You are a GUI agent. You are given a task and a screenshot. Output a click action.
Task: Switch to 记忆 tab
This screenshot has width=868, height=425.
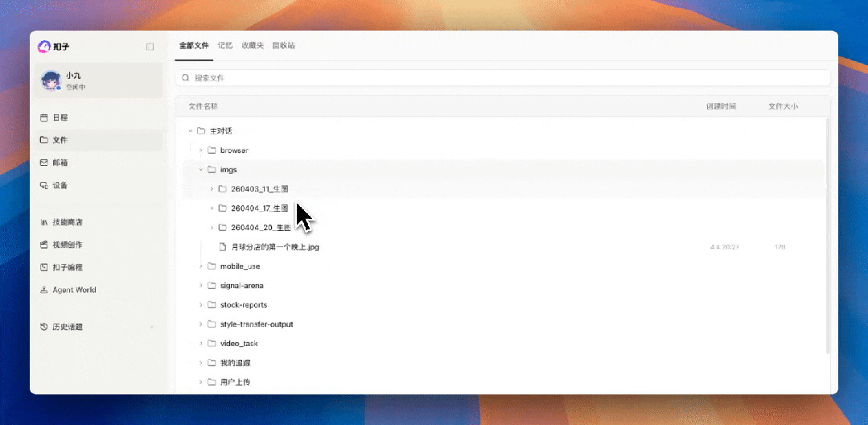click(225, 46)
